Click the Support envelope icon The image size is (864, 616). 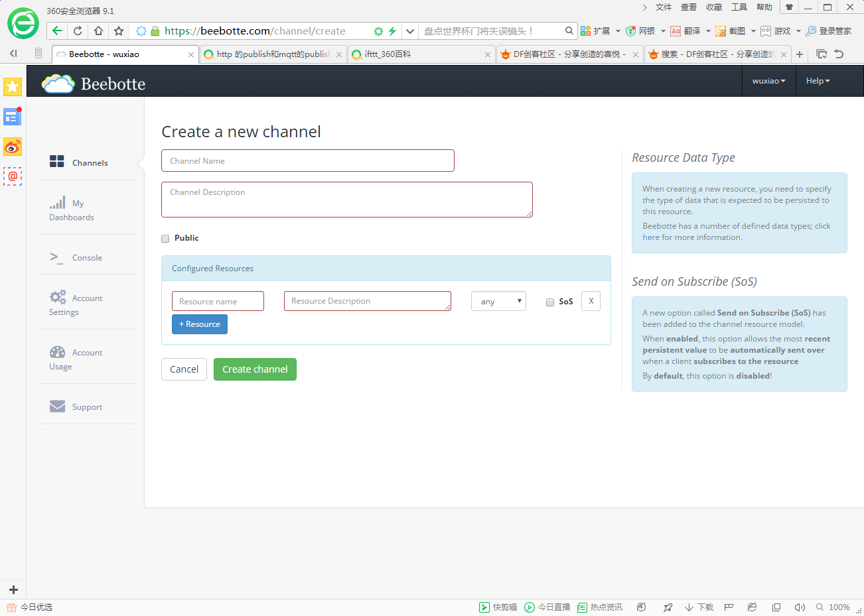[58, 406]
